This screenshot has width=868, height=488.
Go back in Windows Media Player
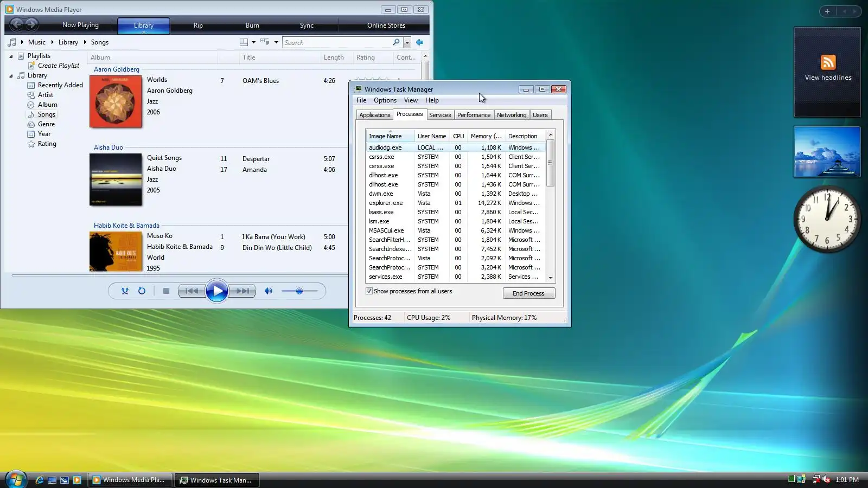(x=17, y=24)
